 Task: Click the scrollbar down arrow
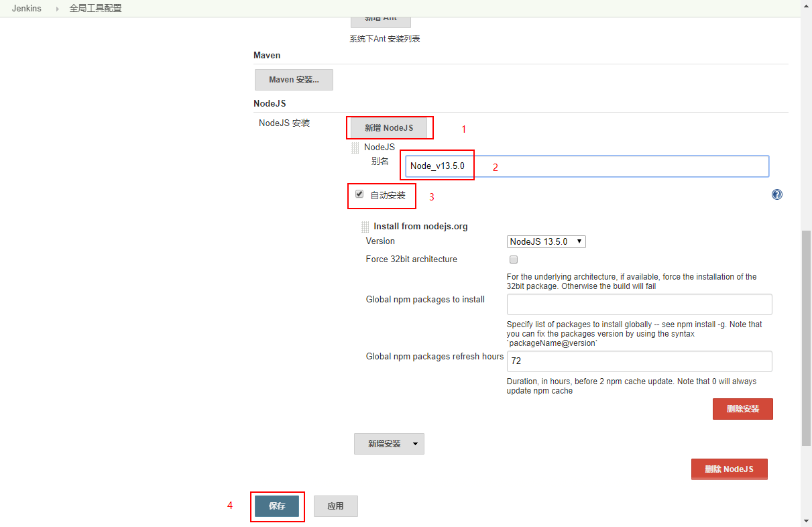[806, 521]
